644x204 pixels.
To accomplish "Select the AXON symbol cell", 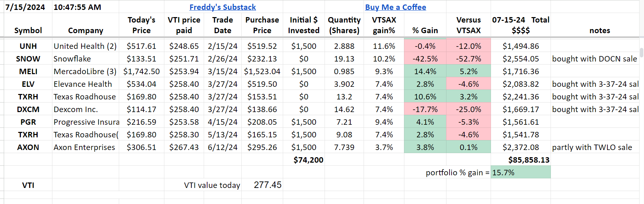I will click(28, 147).
